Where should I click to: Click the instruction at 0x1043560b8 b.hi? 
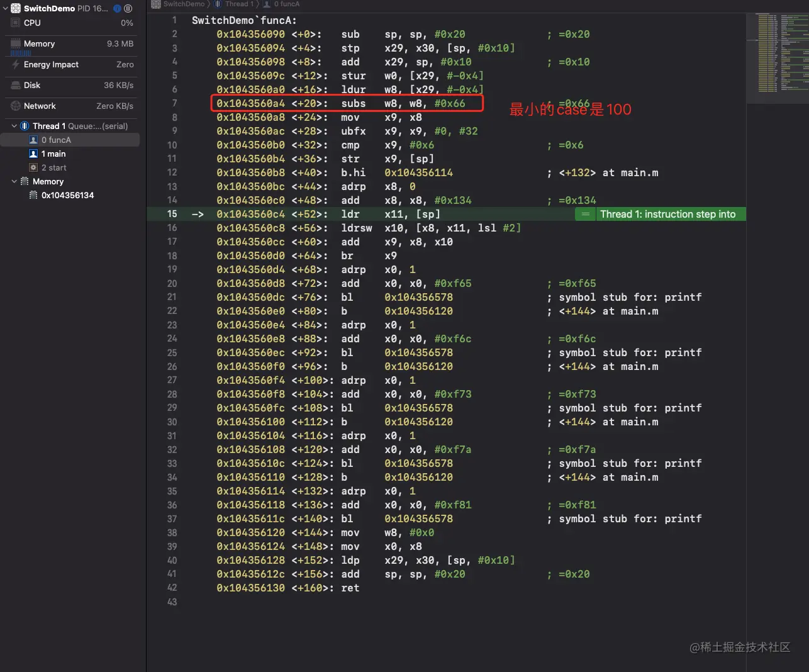pyautogui.click(x=335, y=172)
